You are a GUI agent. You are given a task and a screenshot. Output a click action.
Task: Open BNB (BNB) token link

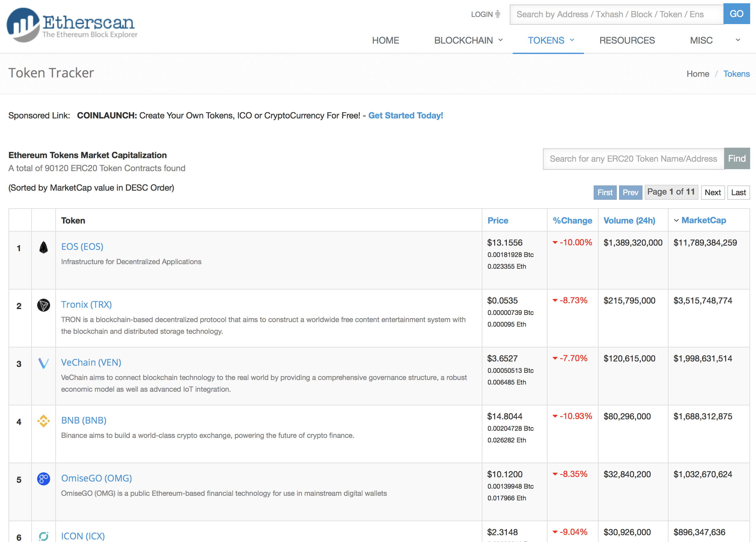(84, 420)
